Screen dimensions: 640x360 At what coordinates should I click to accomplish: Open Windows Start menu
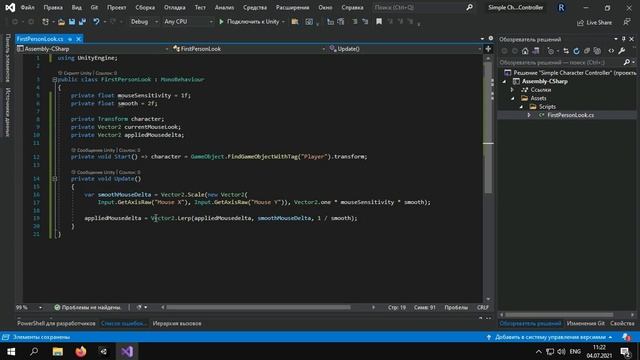11,351
